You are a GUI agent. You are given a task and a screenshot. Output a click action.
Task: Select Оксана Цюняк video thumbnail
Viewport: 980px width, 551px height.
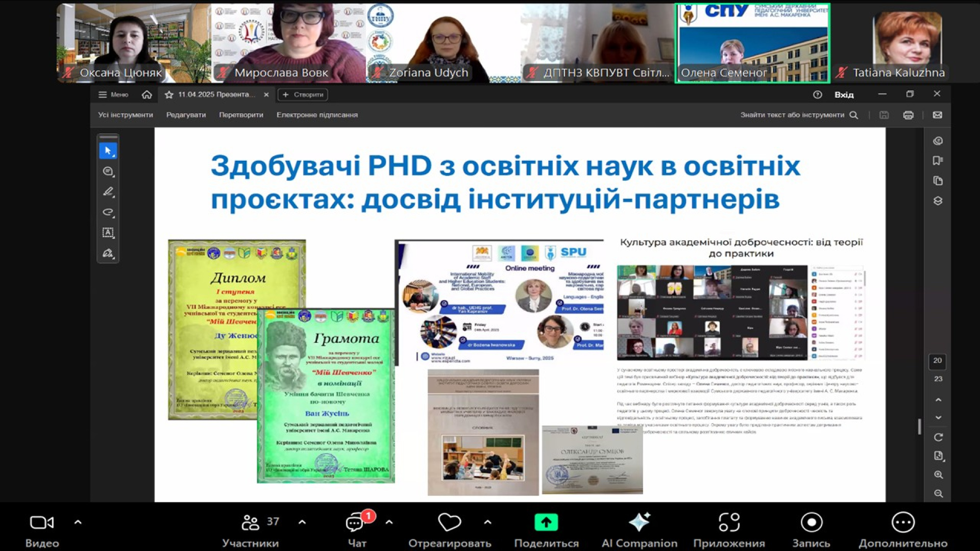coord(134,43)
